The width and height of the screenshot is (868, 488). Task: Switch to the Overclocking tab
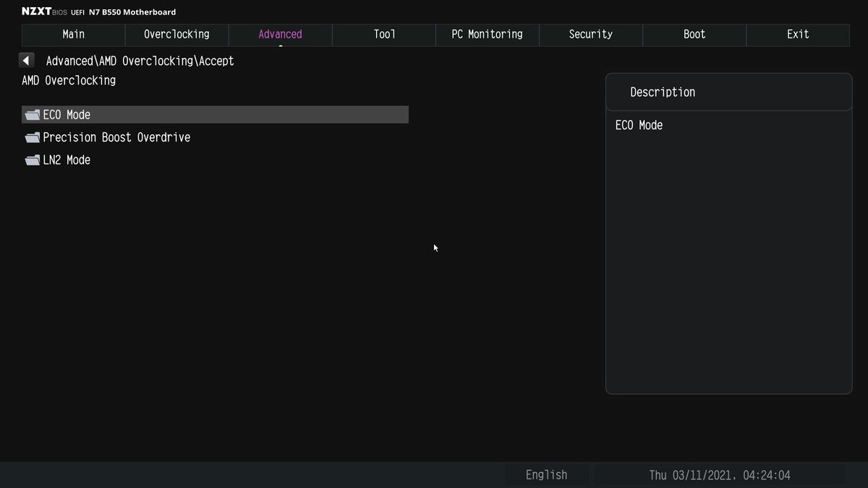(177, 34)
